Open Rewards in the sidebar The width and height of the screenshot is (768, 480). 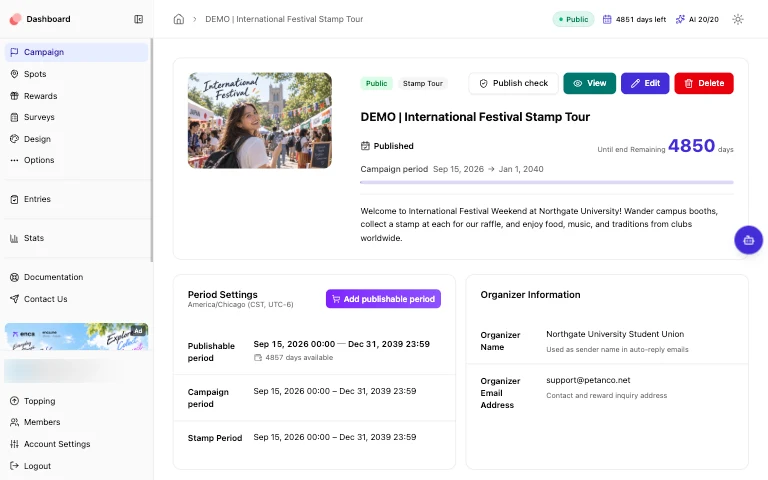76,96
